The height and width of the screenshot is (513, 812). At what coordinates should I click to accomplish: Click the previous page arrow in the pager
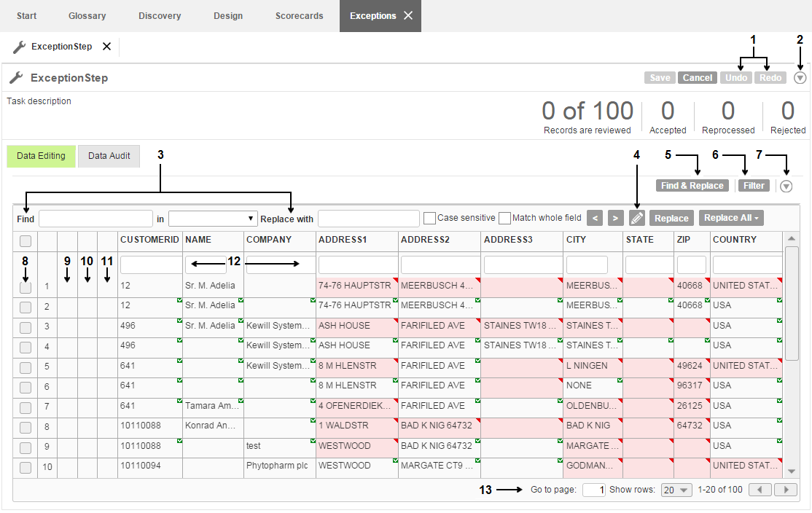pos(760,490)
